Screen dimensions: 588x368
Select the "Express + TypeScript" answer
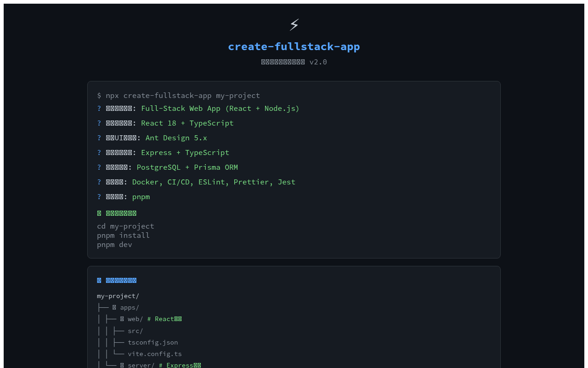[185, 153]
